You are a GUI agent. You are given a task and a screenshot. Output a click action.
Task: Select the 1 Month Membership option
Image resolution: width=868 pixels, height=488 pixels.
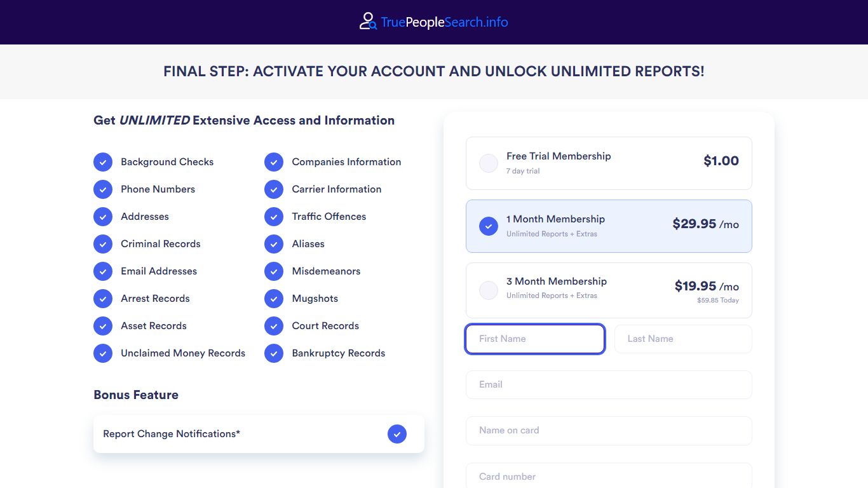tap(609, 226)
